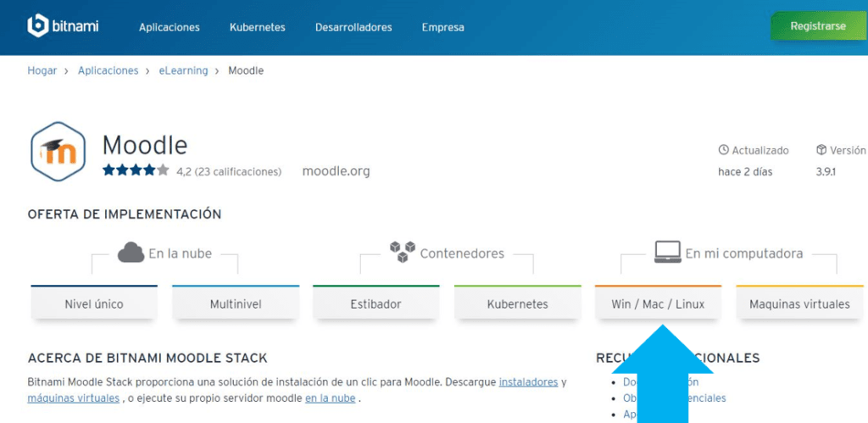Open the Aplicaciones menu in the header

tap(170, 27)
